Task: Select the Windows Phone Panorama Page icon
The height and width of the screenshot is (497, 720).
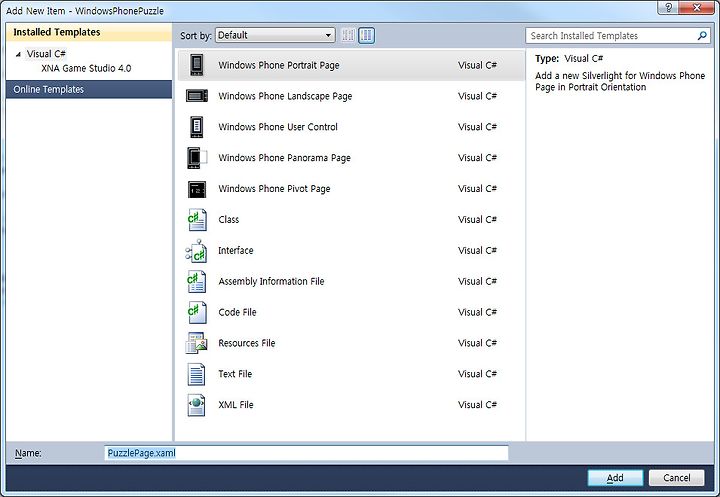Action: pyautogui.click(x=197, y=158)
